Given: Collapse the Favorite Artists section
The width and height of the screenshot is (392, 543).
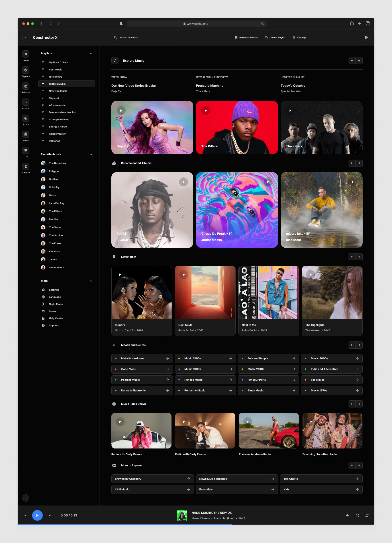Looking at the screenshot, I should tap(91, 154).
